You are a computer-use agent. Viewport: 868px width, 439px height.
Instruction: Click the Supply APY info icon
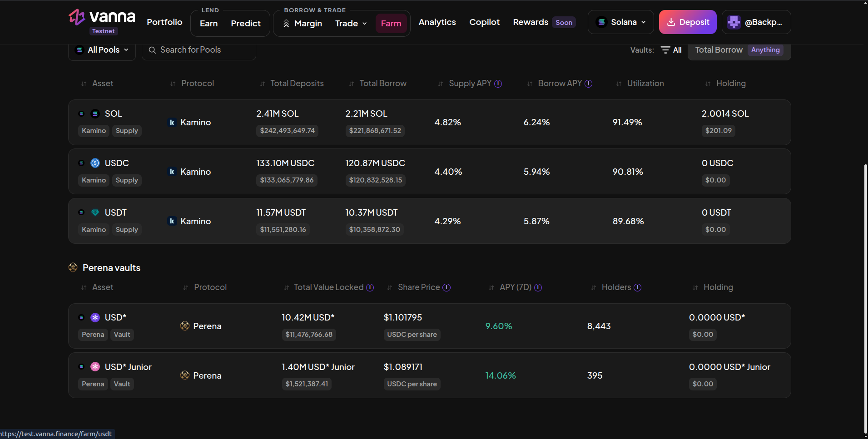498,84
